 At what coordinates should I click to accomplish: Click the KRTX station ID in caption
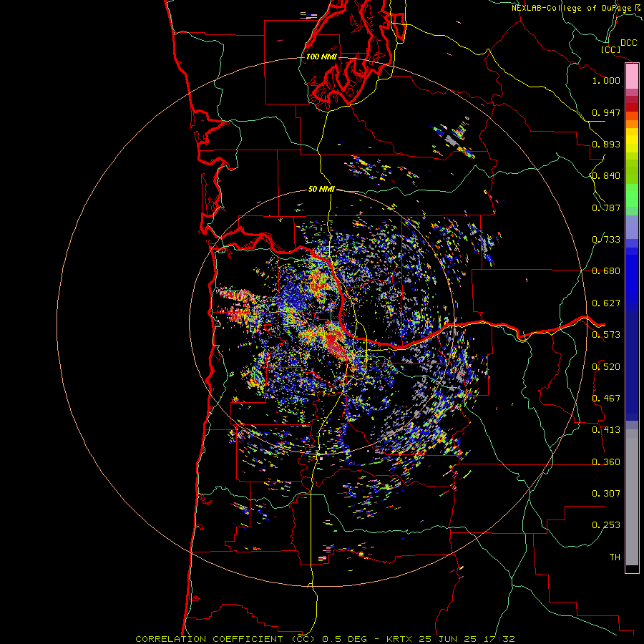(401, 639)
